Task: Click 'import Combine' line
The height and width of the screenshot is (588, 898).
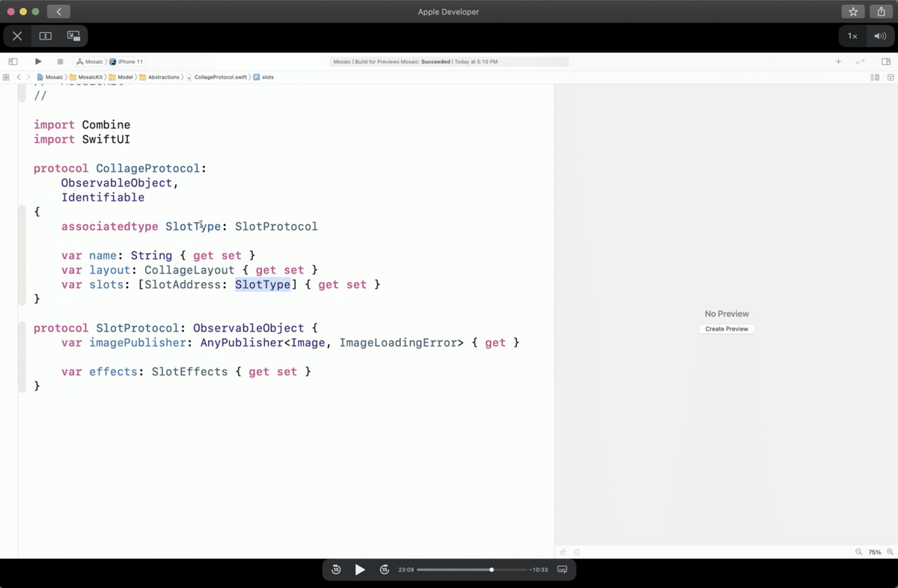Action: [x=82, y=124]
